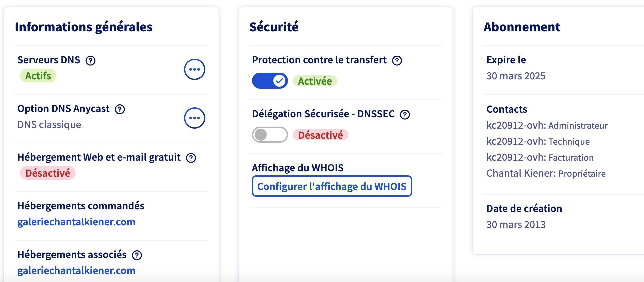Click the Actifs status badge
The height and width of the screenshot is (282, 644).
click(x=38, y=76)
